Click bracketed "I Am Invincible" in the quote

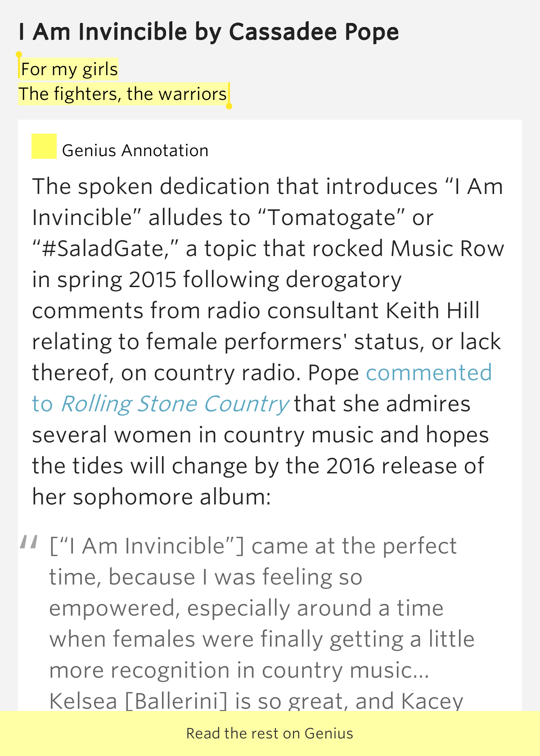[x=147, y=546]
